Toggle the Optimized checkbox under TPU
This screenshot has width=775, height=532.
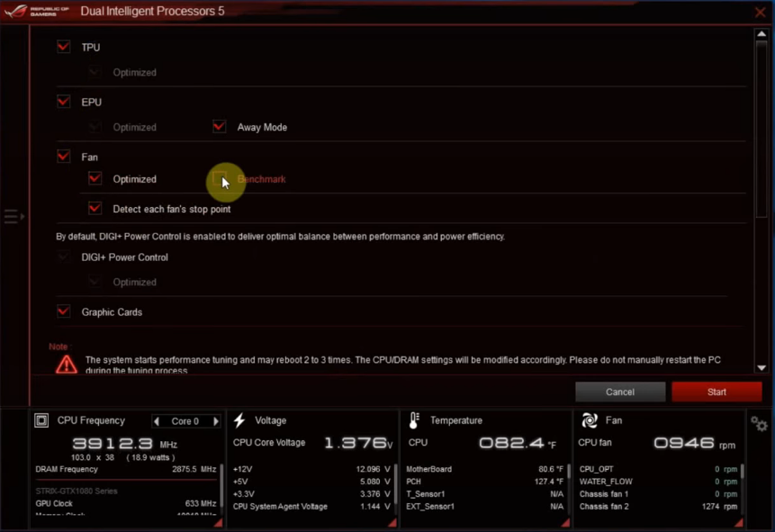tap(95, 72)
